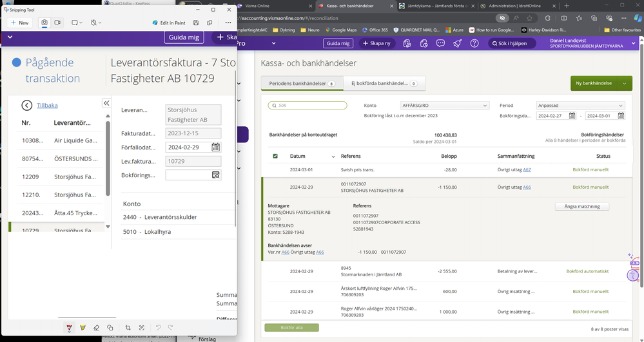Open the Period Anpassad dropdown
This screenshot has height=342, width=644.
pos(581,106)
